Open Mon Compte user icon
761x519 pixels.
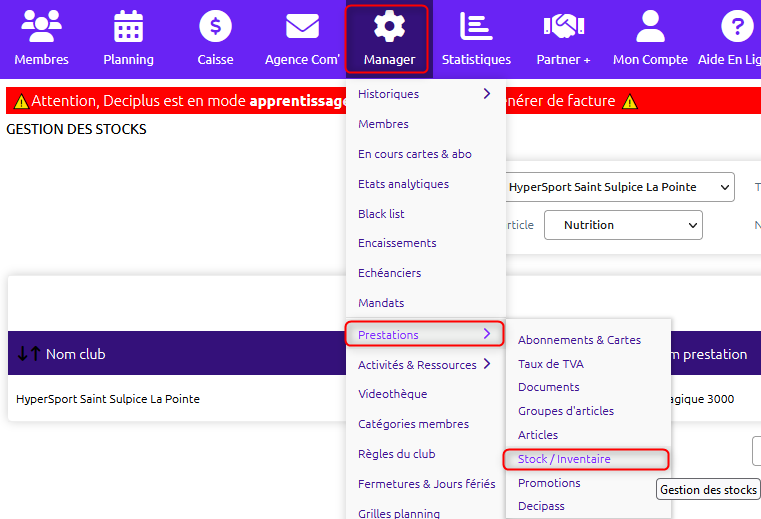click(650, 25)
